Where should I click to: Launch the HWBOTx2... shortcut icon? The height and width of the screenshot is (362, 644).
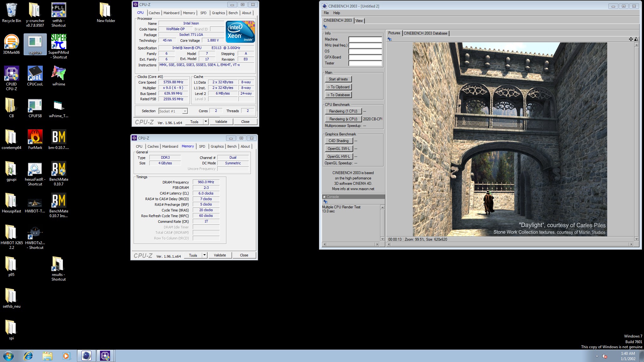tap(35, 236)
